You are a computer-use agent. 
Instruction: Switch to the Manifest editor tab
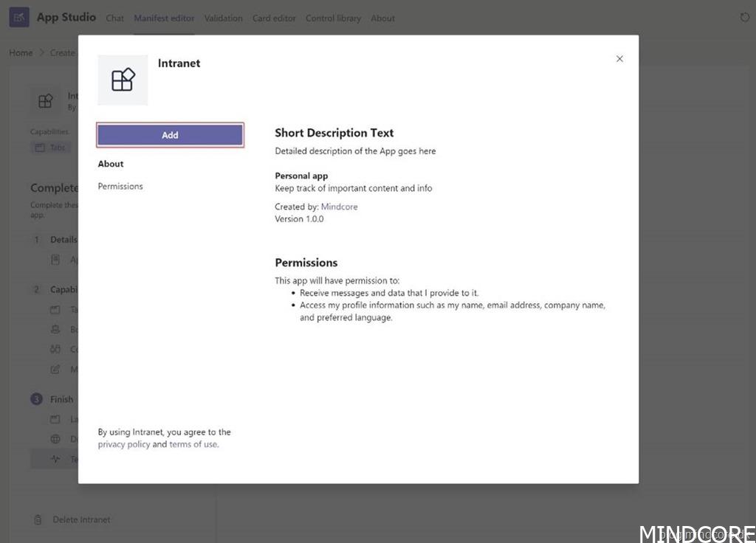tap(164, 18)
